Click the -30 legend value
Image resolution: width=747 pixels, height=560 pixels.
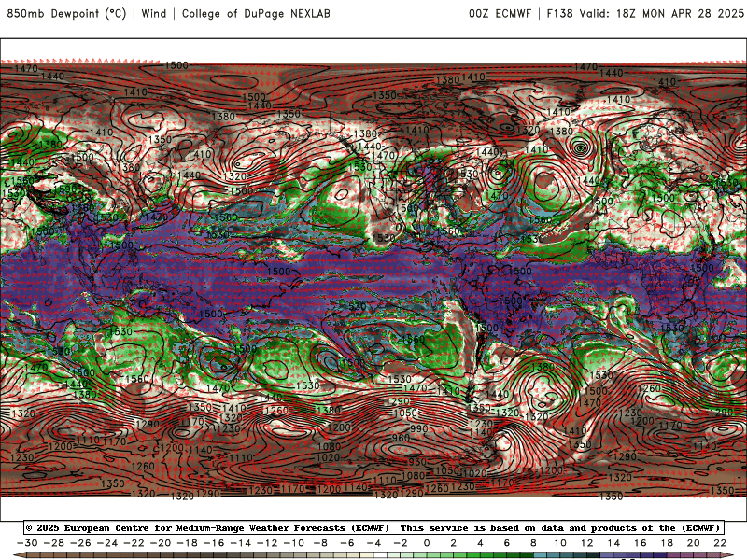(x=27, y=543)
